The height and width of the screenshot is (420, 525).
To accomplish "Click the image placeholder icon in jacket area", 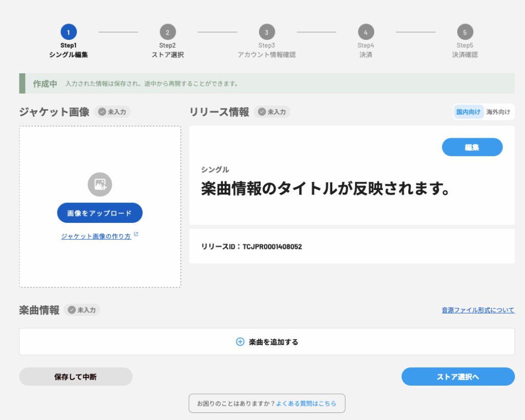I will (x=99, y=184).
